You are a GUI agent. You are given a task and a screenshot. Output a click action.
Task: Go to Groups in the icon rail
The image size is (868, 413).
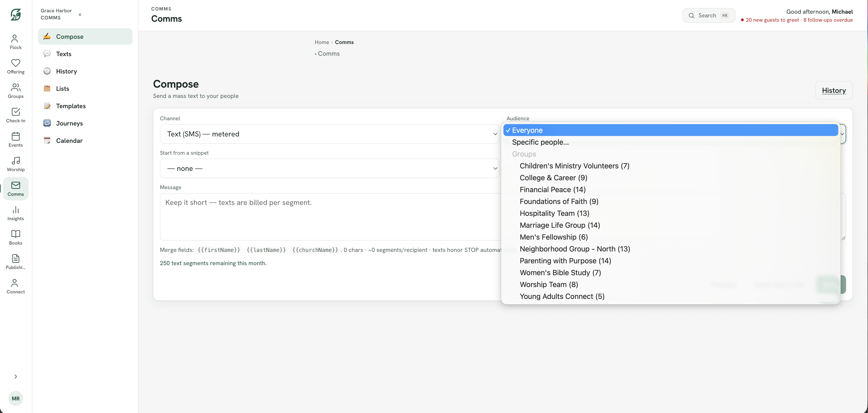tap(16, 91)
